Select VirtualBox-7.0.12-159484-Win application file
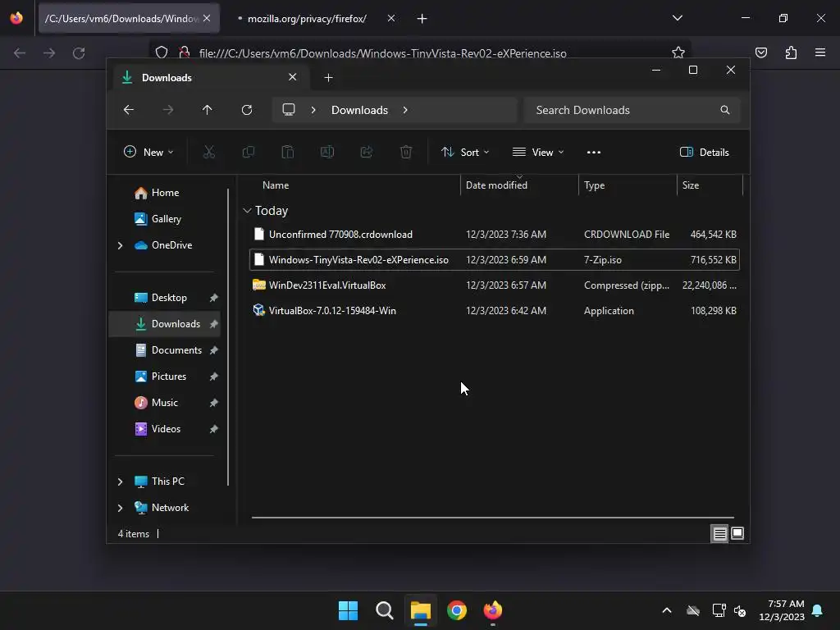The width and height of the screenshot is (840, 630). [495, 311]
